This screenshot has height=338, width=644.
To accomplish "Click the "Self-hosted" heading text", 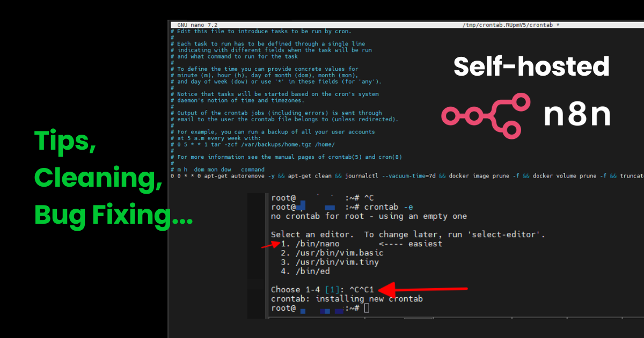I will pyautogui.click(x=531, y=66).
